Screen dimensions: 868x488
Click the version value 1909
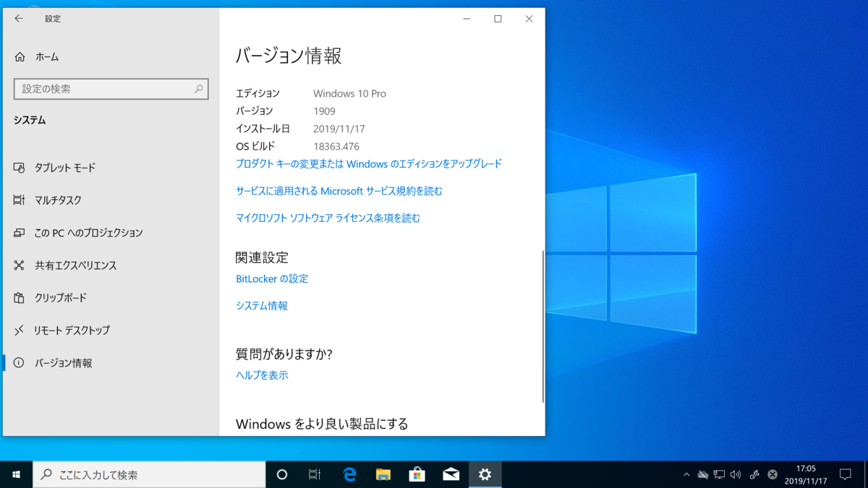(324, 111)
